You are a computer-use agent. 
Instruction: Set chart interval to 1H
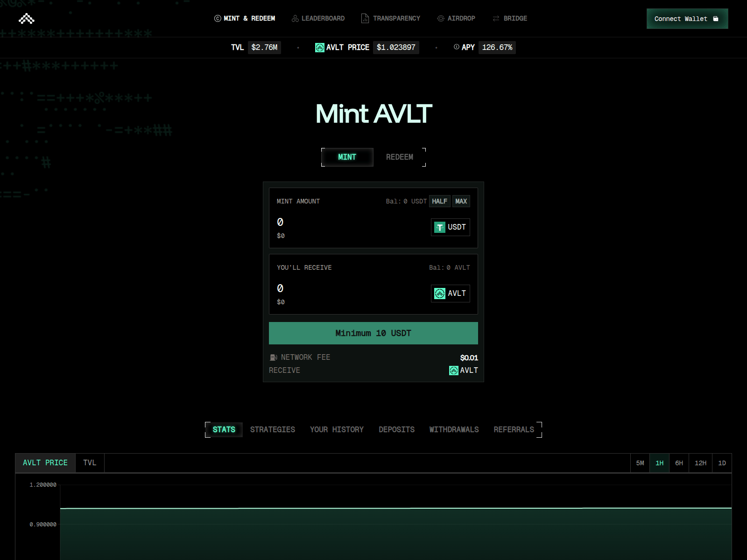pos(660,463)
